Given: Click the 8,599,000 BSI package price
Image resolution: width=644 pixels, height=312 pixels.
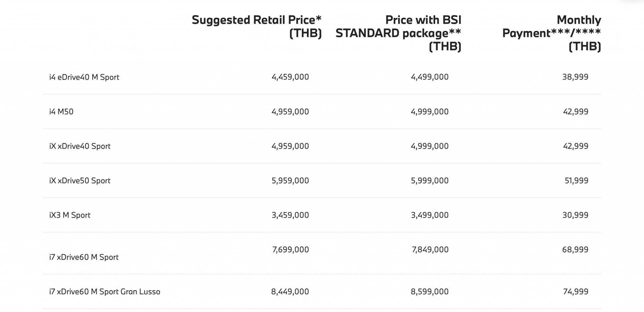Looking at the screenshot, I should point(430,292).
